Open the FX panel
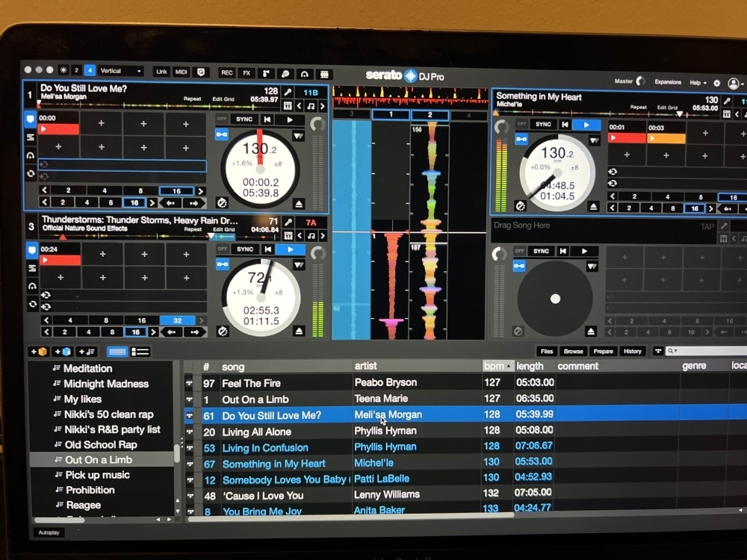Viewport: 747px width, 560px height. point(247,73)
